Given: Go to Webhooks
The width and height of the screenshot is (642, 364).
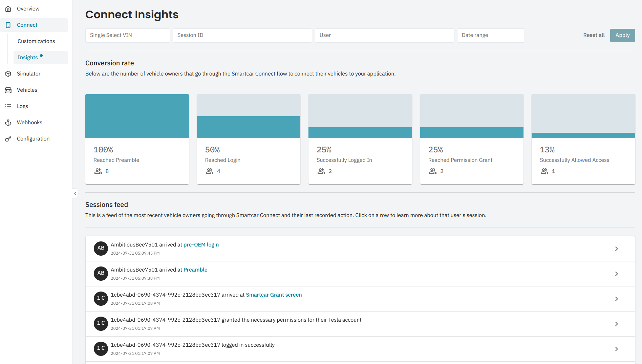Looking at the screenshot, I should point(34,123).
